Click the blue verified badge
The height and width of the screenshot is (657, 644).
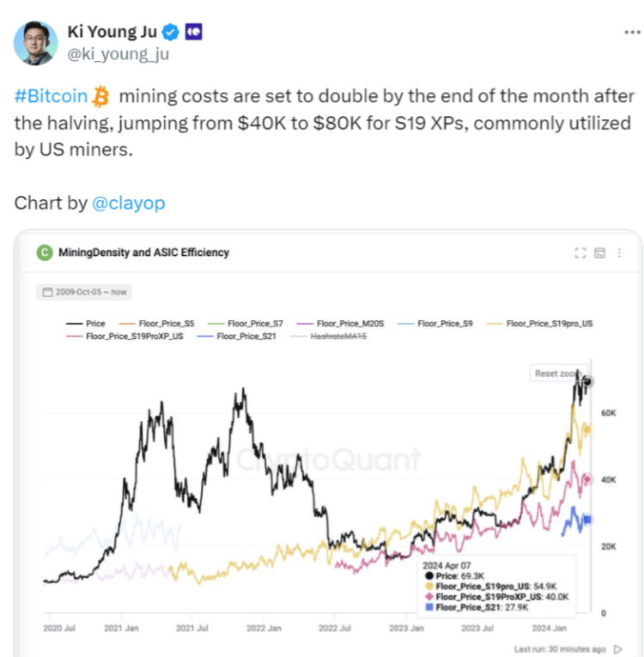click(171, 33)
